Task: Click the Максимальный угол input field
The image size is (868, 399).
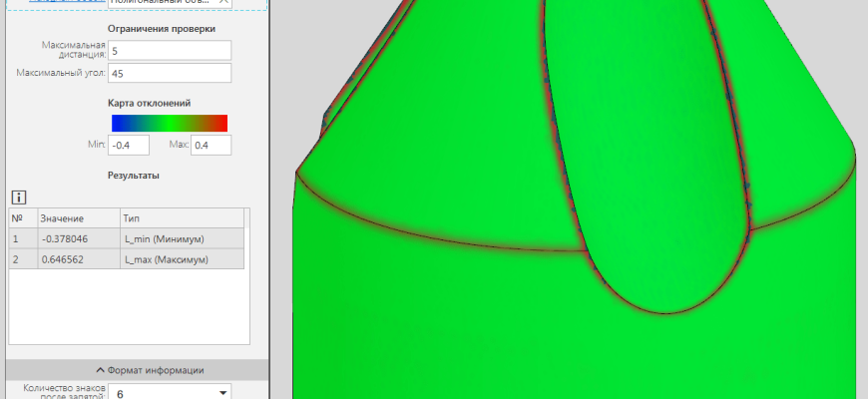Action: coord(170,73)
